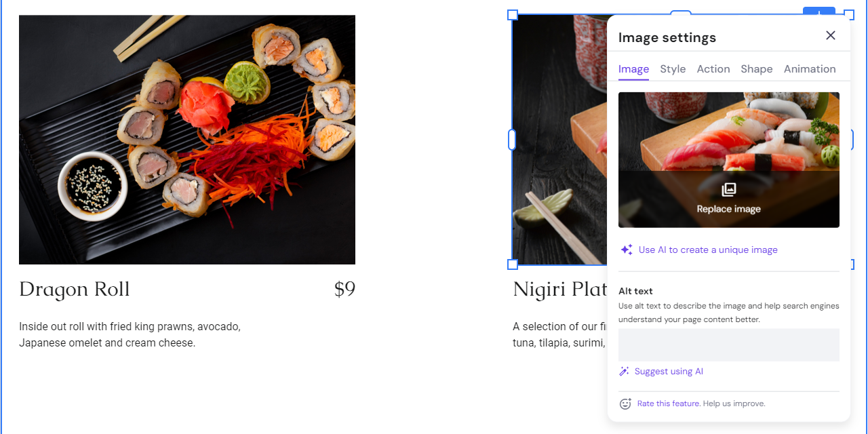Screen dimensions: 868x434
Task: Click the sparkle icon beside the AI image link
Action: [x=625, y=250]
